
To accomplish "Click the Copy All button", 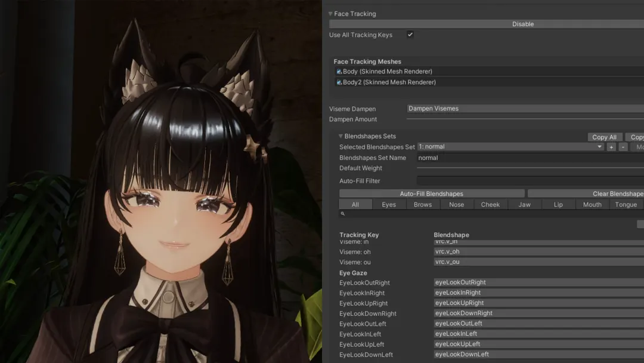I will point(604,137).
